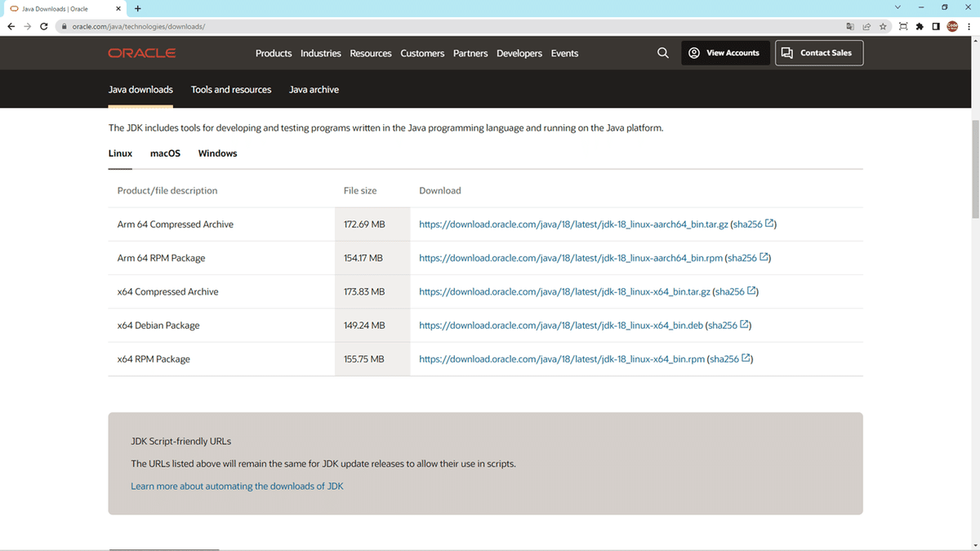The width and height of the screenshot is (980, 551).
Task: Click the 'JDK Script-friendly URLs' heading
Action: pos(181,441)
